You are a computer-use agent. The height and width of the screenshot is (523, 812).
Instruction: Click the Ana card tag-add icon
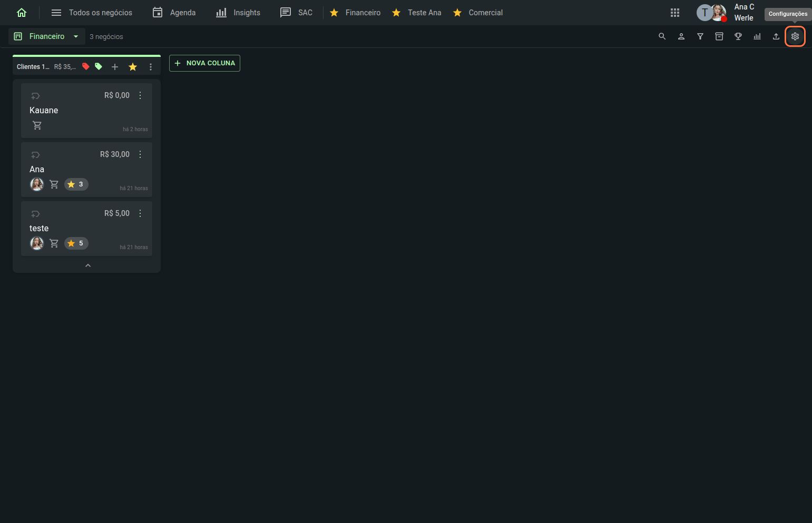click(35, 155)
